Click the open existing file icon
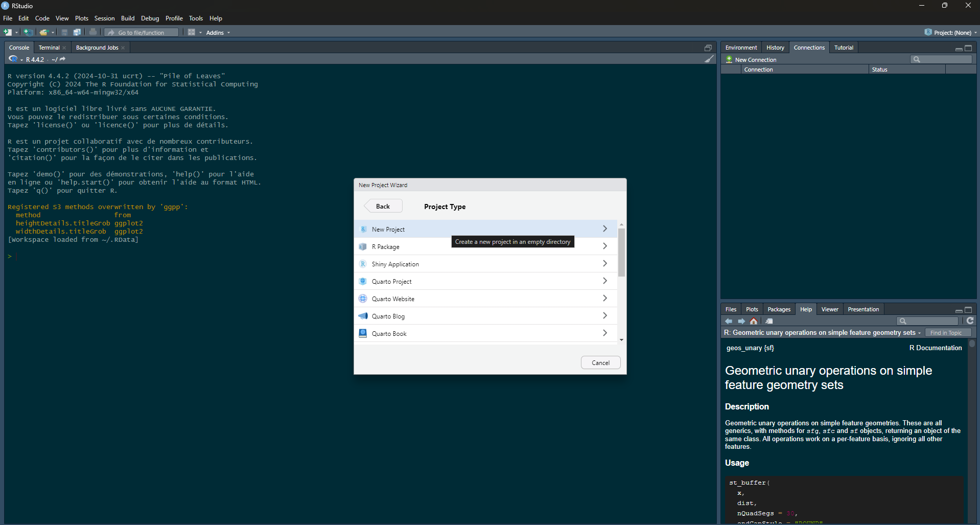The height and width of the screenshot is (525, 980). pyautogui.click(x=43, y=32)
